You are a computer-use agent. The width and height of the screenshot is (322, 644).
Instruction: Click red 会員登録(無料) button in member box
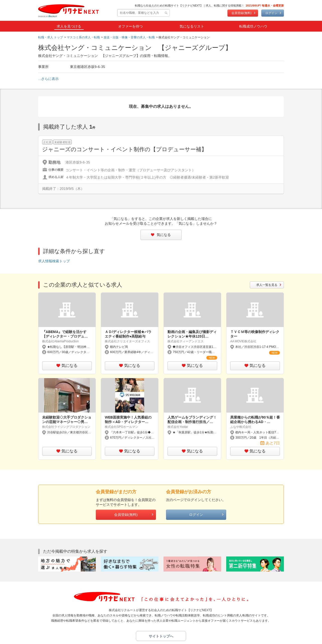126,515
